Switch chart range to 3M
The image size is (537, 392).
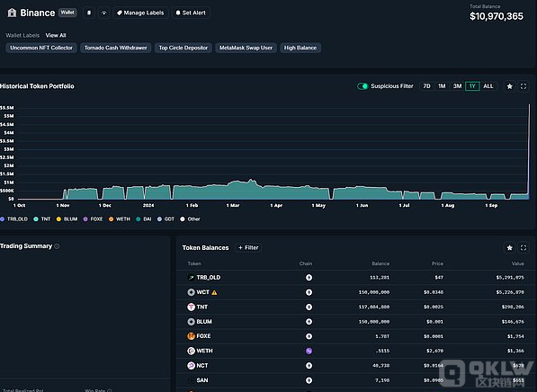coord(457,86)
